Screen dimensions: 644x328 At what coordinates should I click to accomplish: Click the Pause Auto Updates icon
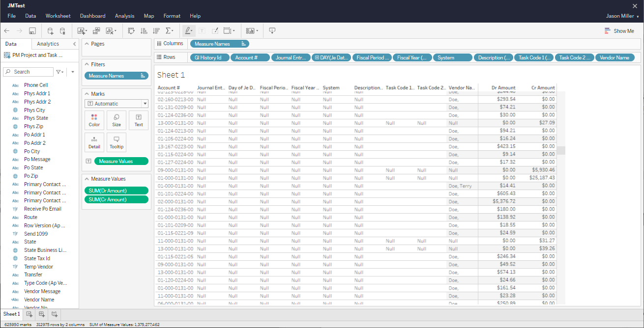[x=63, y=31]
